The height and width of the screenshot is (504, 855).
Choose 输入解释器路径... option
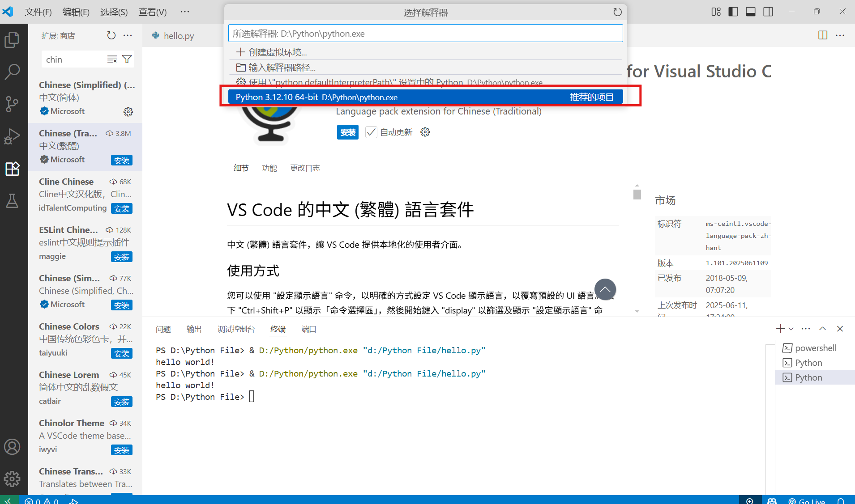425,68
